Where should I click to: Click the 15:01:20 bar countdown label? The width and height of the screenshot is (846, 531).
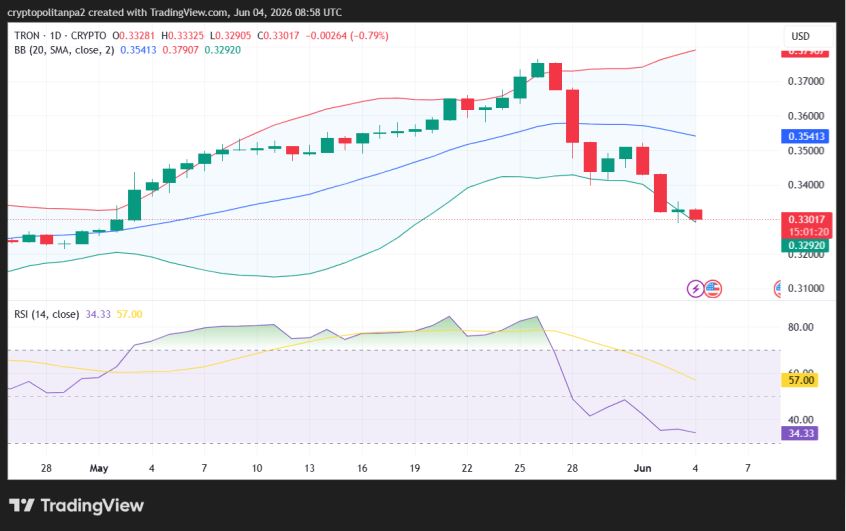[806, 232]
